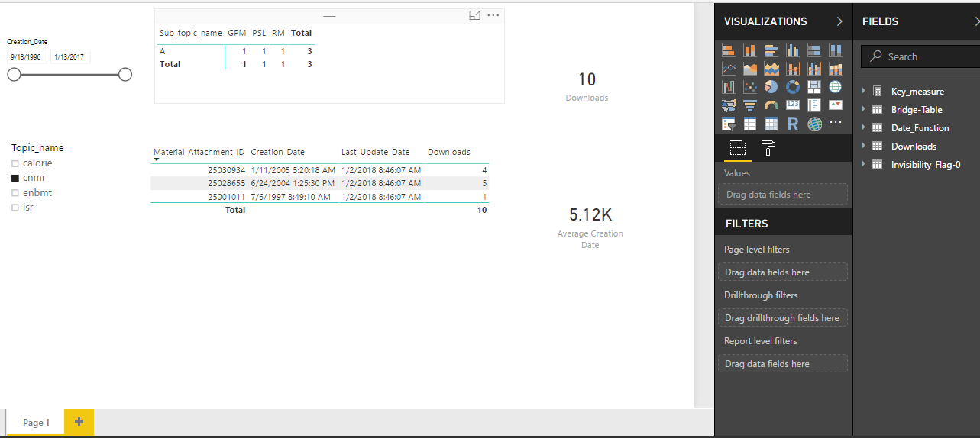This screenshot has width=980, height=438.
Task: Select the ArcGIS map visual
Action: click(814, 124)
